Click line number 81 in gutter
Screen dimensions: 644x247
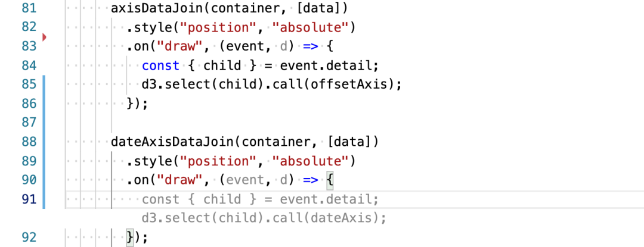(x=29, y=8)
